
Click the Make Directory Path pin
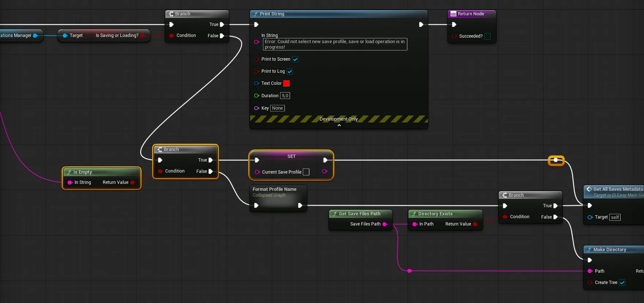pos(590,271)
